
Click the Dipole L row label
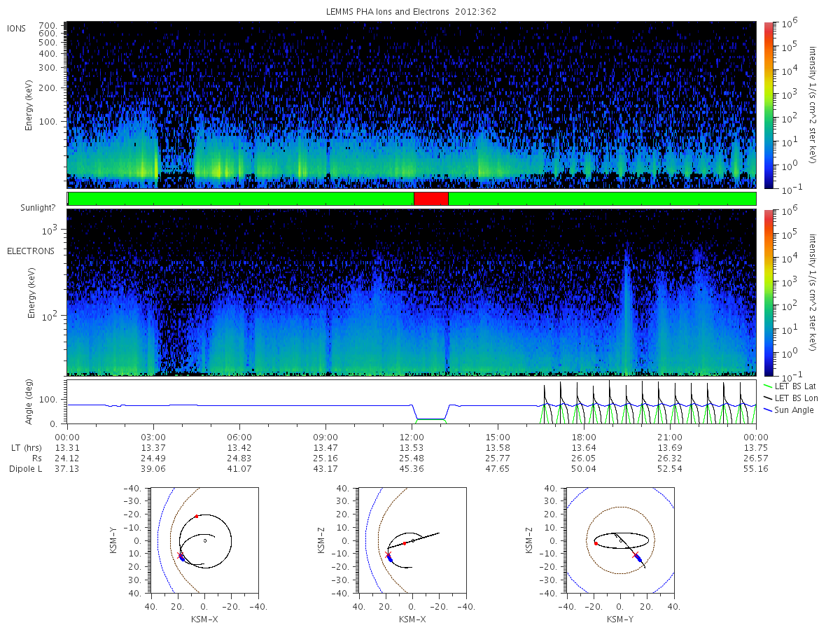pyautogui.click(x=26, y=468)
